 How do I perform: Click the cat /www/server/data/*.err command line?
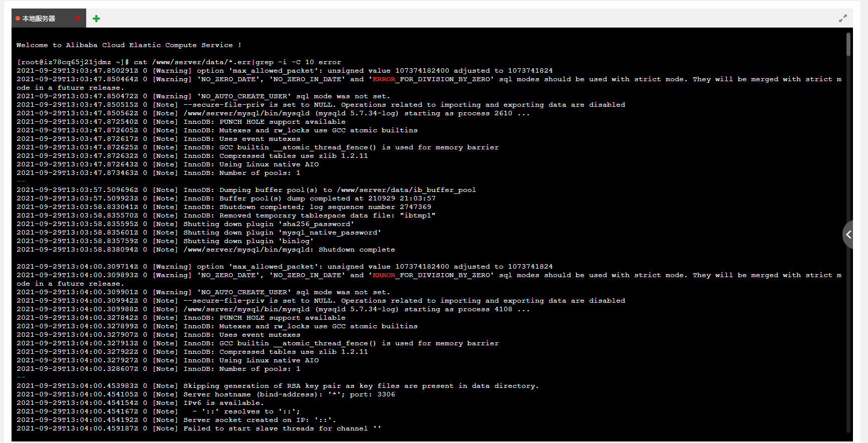(179, 62)
